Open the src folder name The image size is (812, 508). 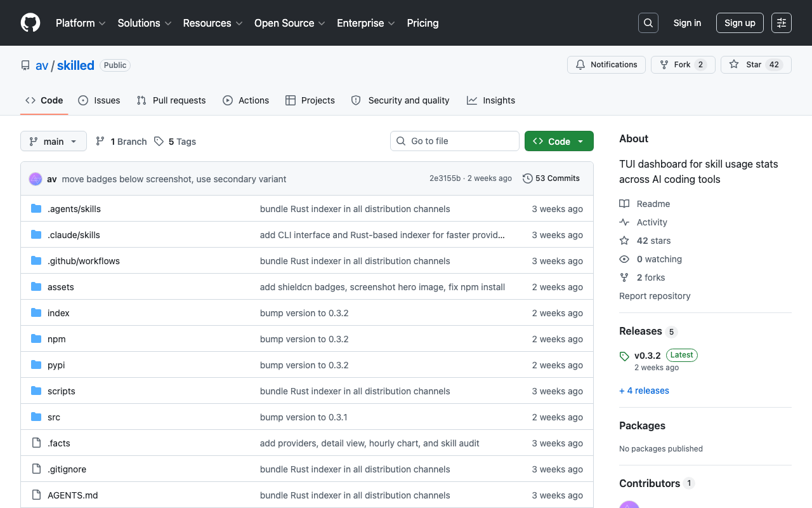54,417
